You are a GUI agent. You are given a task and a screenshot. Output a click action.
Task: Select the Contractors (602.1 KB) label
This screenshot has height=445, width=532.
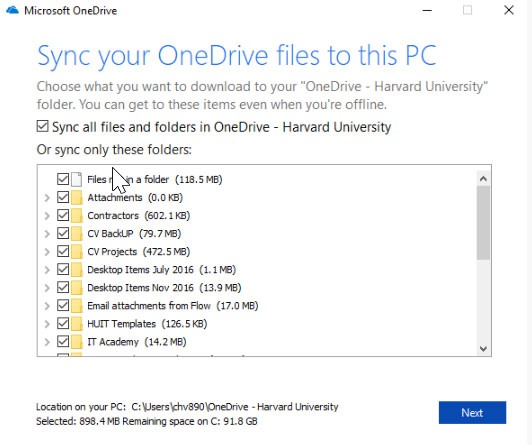click(138, 216)
